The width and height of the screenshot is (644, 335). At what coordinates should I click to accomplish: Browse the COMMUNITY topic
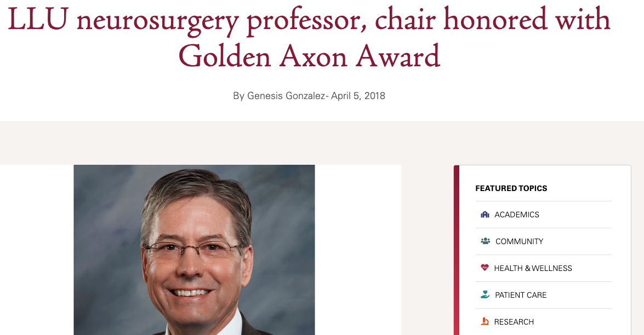519,241
